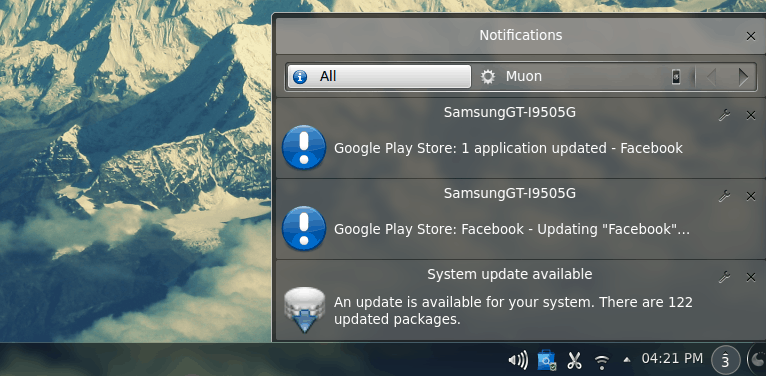Viewport: 766px width, 376px height.
Task: Click the "122 updated packages" message text
Action: coord(513,311)
